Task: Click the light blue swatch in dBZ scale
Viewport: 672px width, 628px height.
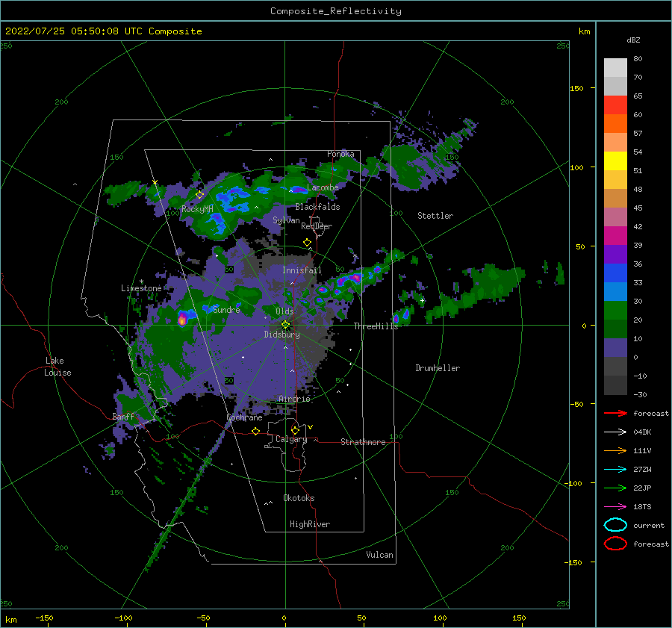Action: 615,291
